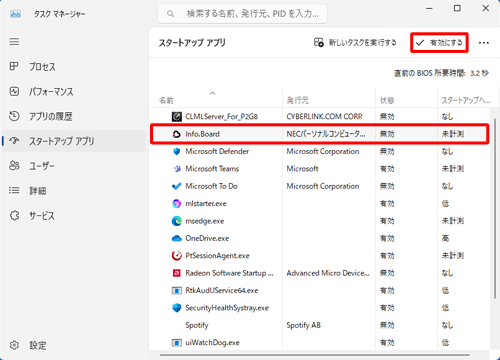
Task: Click Advanced Micro Device... publisher cell
Action: tap(328, 273)
